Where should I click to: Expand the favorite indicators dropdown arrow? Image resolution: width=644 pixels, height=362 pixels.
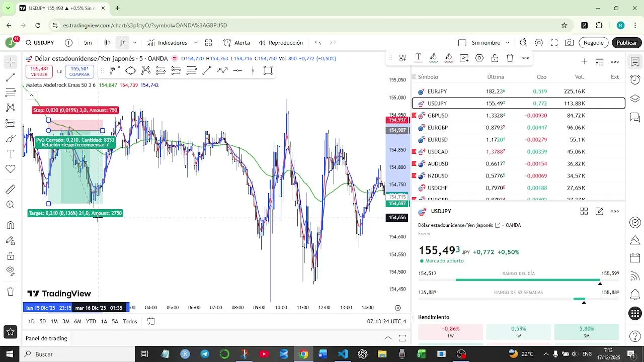pos(196,43)
